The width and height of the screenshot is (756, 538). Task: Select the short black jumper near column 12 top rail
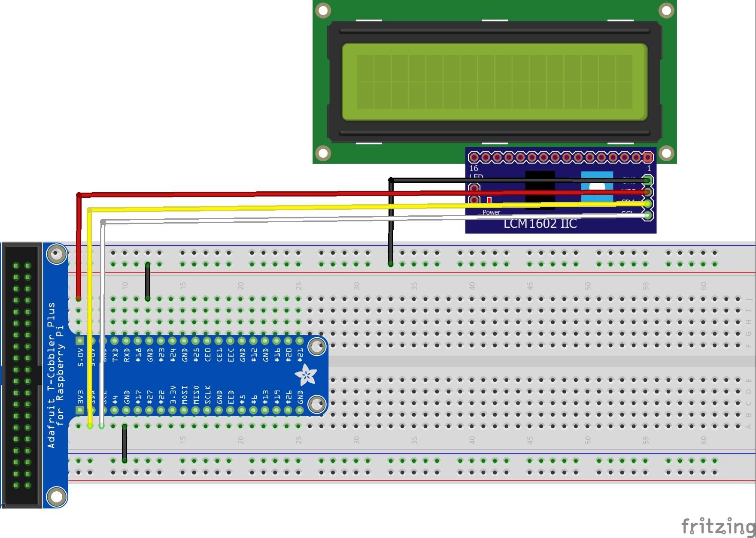tap(148, 281)
